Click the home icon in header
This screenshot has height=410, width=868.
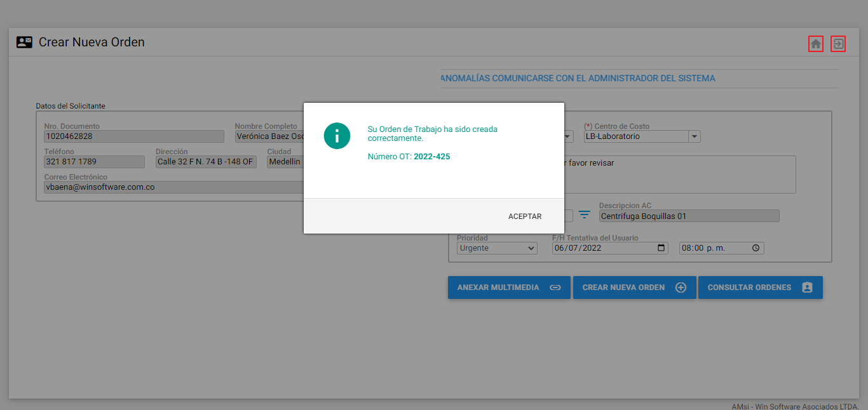click(816, 44)
